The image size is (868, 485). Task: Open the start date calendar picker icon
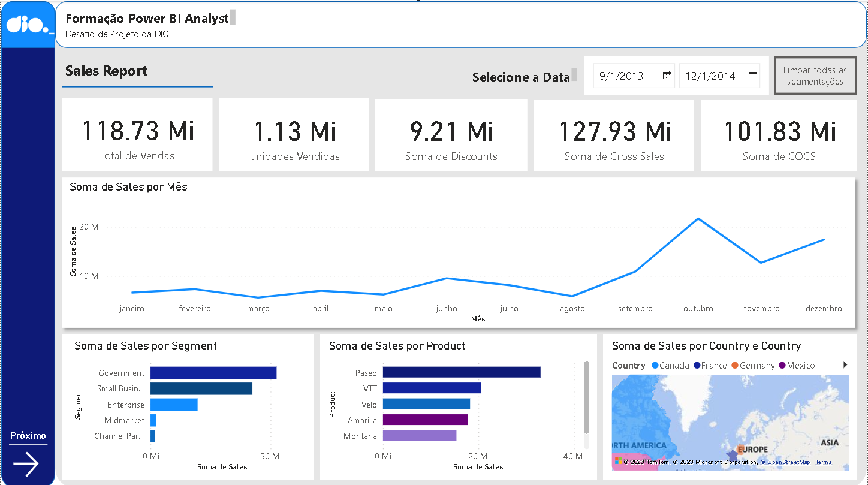click(x=667, y=76)
